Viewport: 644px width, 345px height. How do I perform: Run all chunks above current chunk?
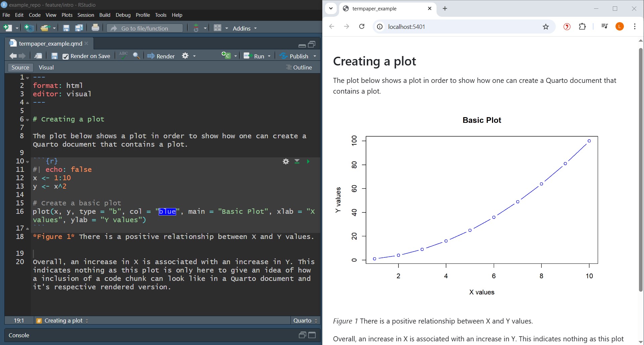[x=297, y=161]
